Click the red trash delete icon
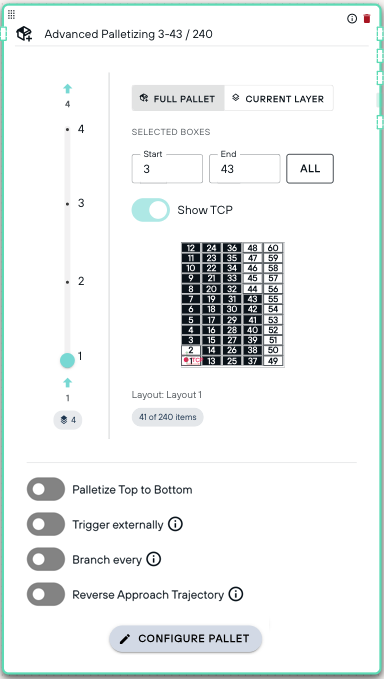Image resolution: width=384 pixels, height=679 pixels. (367, 18)
